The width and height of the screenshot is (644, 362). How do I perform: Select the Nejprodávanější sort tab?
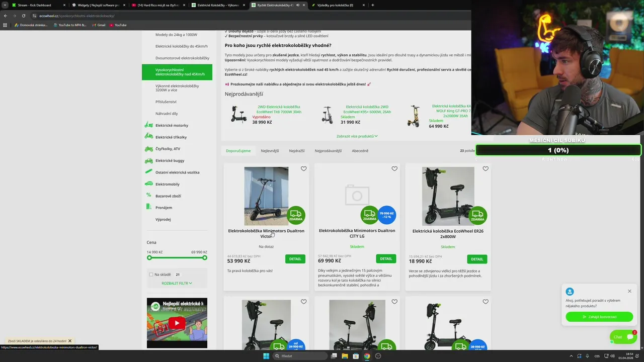click(x=328, y=151)
